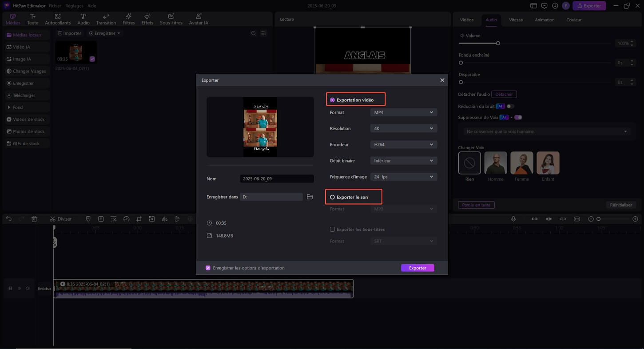
Task: Click the Disparaître slider handle
Action: pyautogui.click(x=461, y=82)
